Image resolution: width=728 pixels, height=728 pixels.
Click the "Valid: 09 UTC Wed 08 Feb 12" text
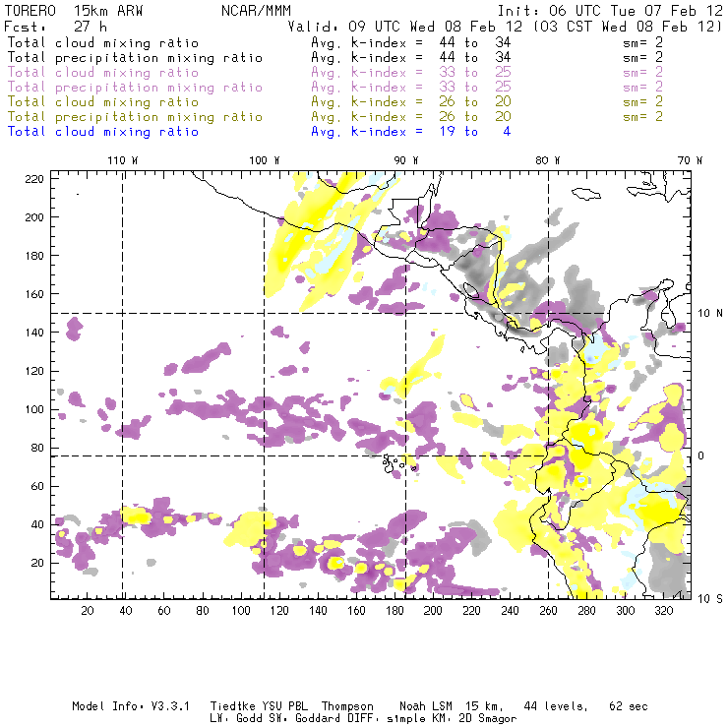[x=405, y=27]
